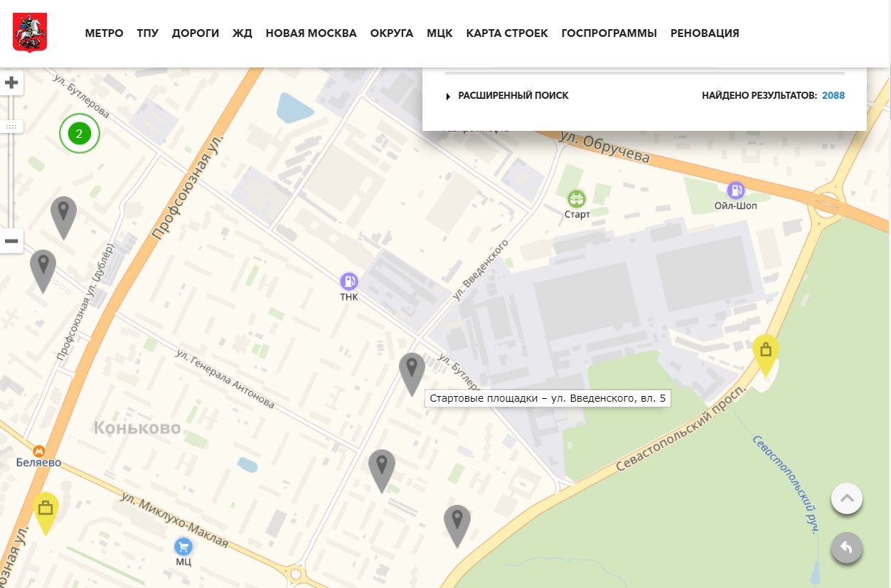Open the ГОСПРОГРАММЫ menu item

[x=609, y=33]
